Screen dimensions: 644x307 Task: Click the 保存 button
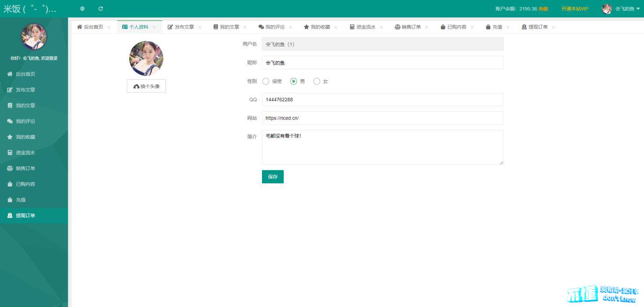(272, 177)
